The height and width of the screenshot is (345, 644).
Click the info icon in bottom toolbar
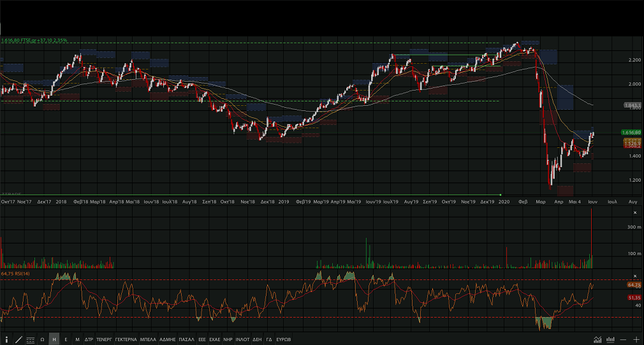[x=6, y=339]
